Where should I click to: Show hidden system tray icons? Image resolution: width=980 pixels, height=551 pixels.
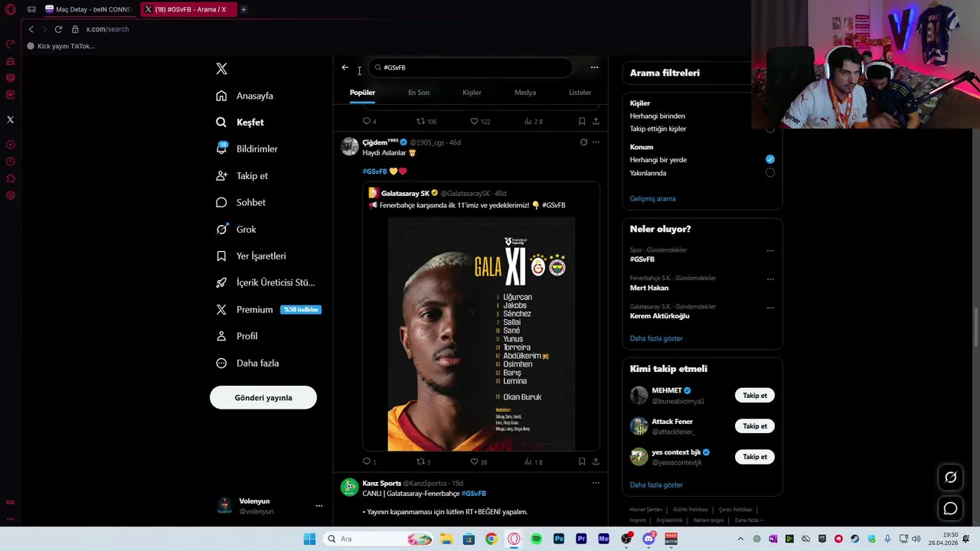point(740,539)
